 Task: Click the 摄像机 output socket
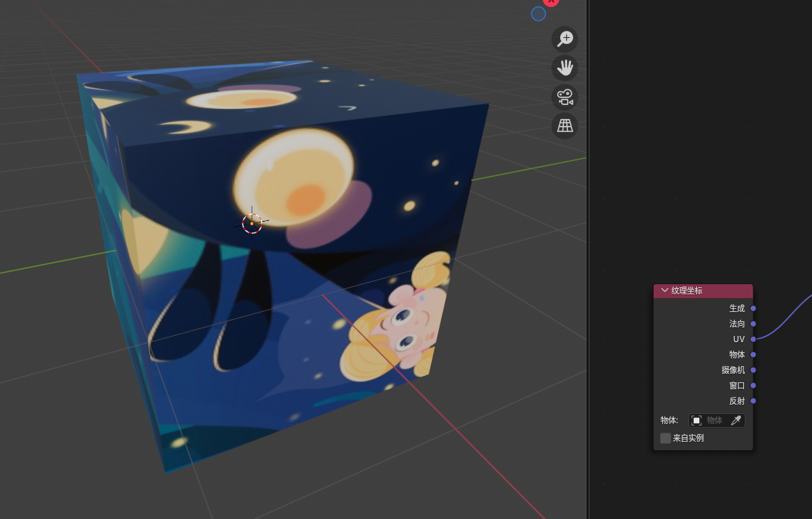click(753, 370)
